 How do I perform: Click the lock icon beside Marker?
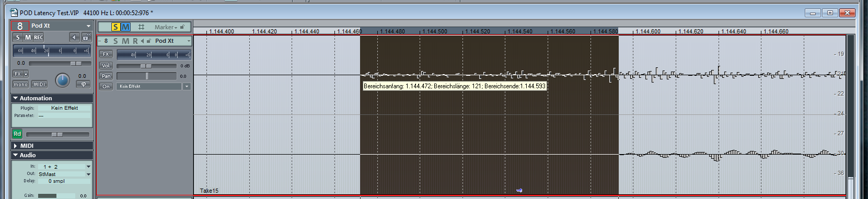[x=182, y=27]
